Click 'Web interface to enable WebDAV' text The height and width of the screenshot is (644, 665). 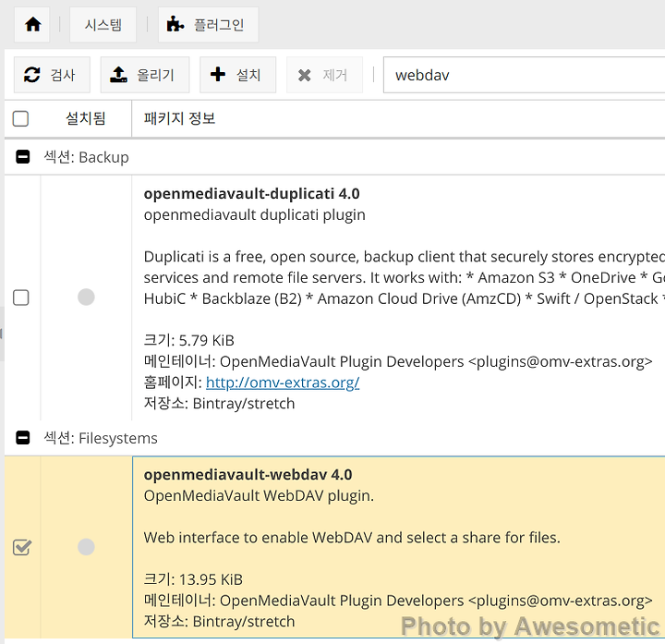[258, 538]
